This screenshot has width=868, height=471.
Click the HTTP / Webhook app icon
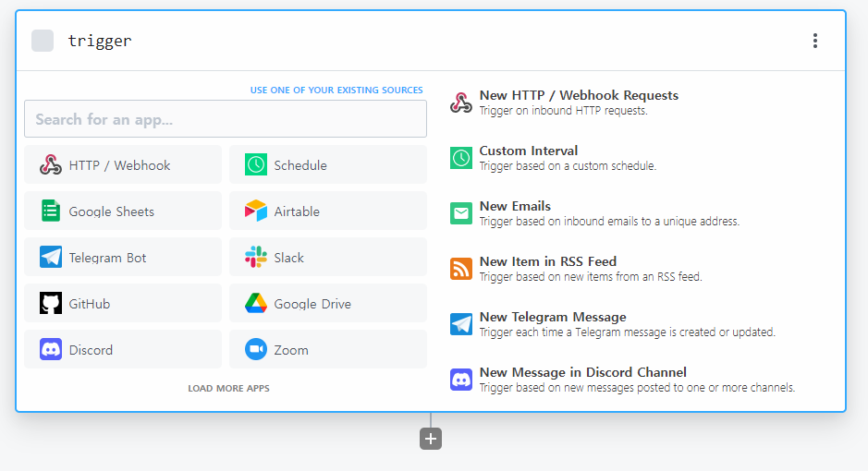click(x=50, y=164)
